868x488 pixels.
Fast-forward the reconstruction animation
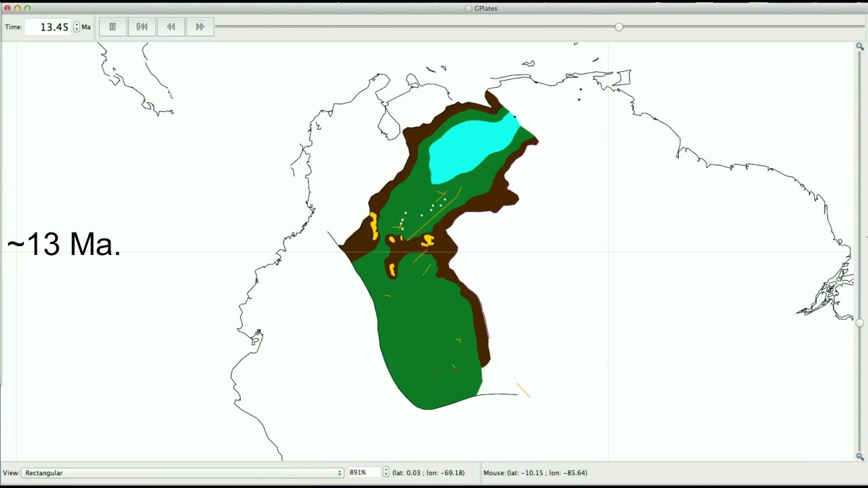(x=199, y=26)
